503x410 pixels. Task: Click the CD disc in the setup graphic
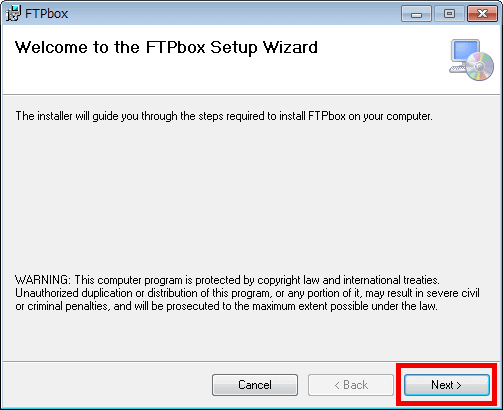click(480, 67)
